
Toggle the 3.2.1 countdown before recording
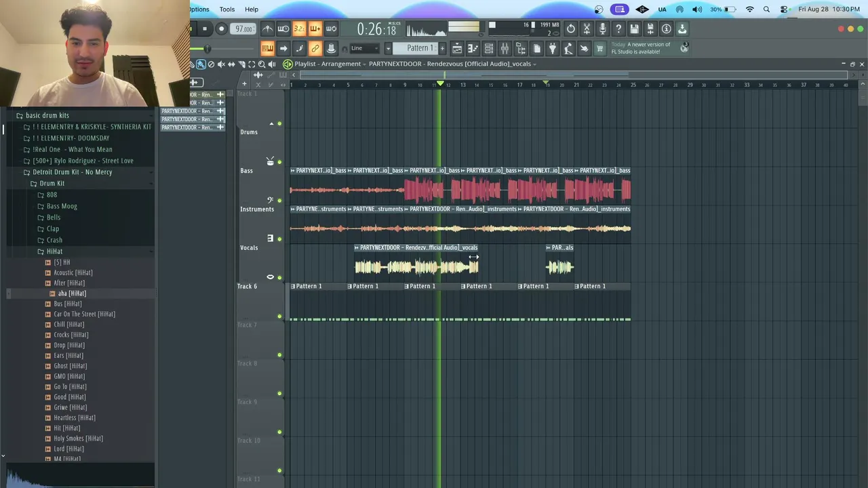pyautogui.click(x=299, y=28)
